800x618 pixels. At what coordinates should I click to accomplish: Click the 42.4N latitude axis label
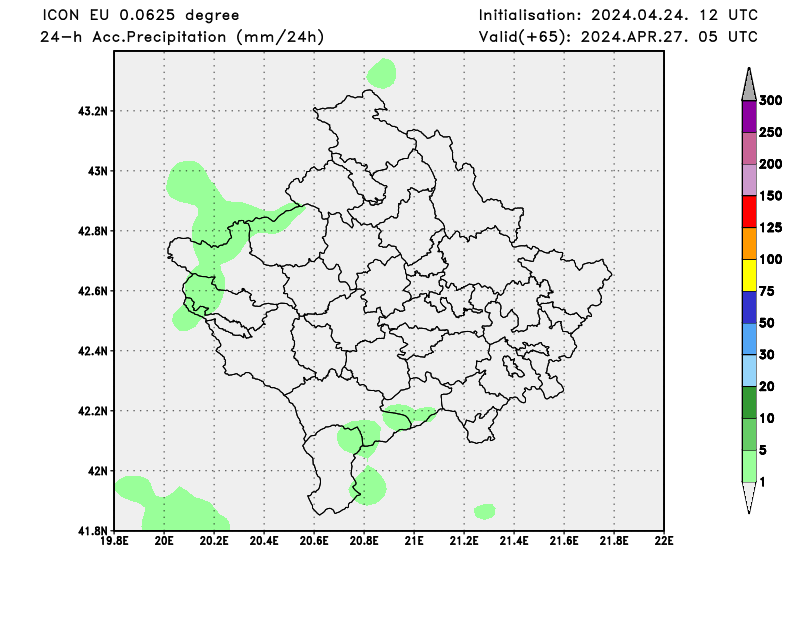tap(93, 351)
